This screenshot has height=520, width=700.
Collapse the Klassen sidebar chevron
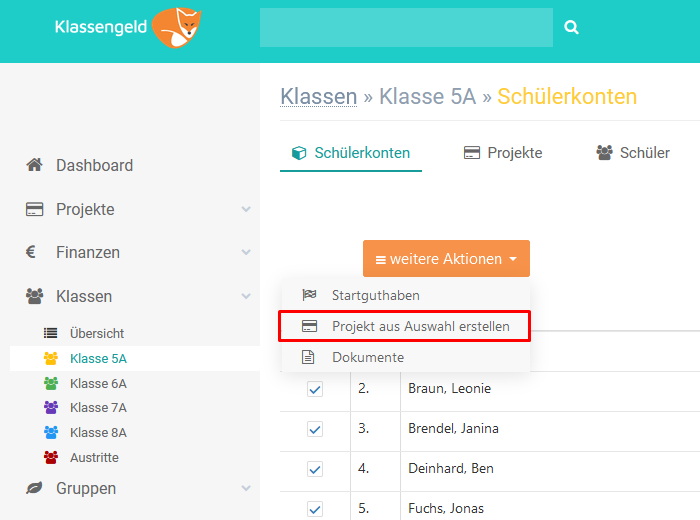246,296
